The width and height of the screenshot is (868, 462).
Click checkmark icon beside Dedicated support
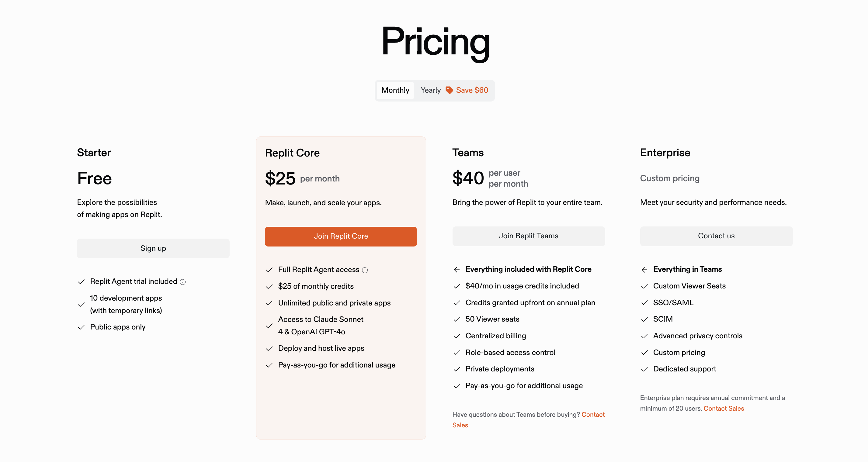(x=644, y=369)
